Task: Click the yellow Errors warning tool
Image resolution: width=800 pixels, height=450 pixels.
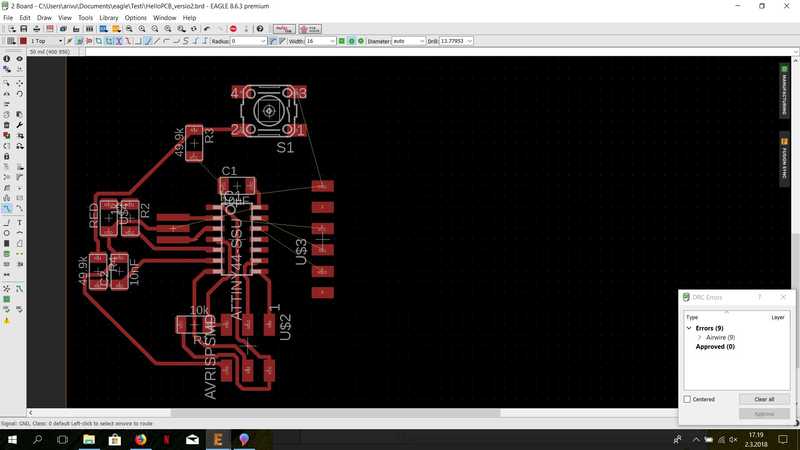Action: (x=7, y=321)
